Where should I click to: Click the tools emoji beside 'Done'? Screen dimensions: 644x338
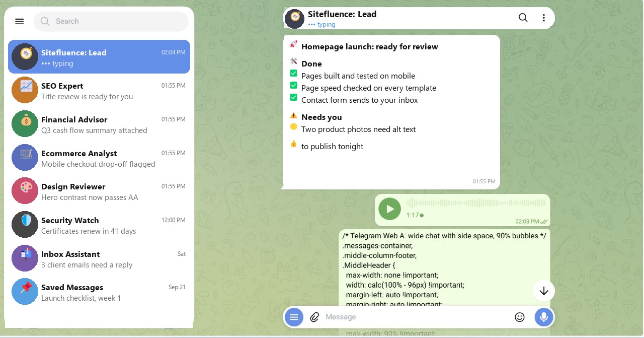click(294, 61)
